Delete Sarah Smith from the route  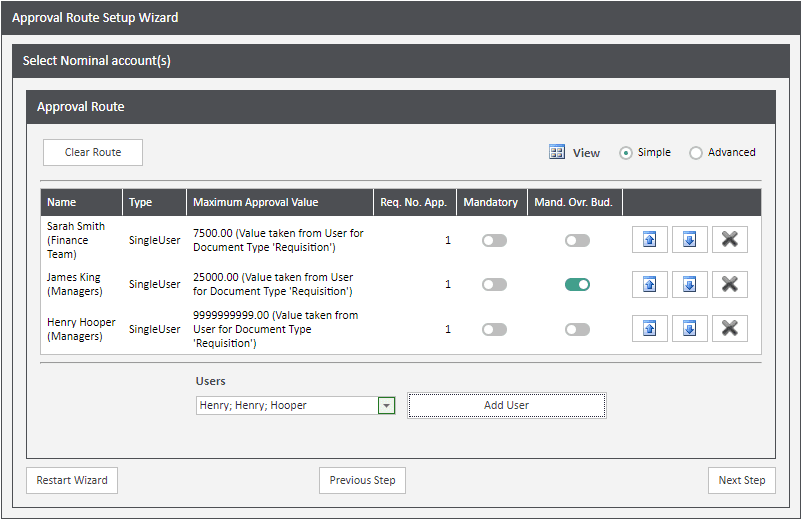(730, 240)
